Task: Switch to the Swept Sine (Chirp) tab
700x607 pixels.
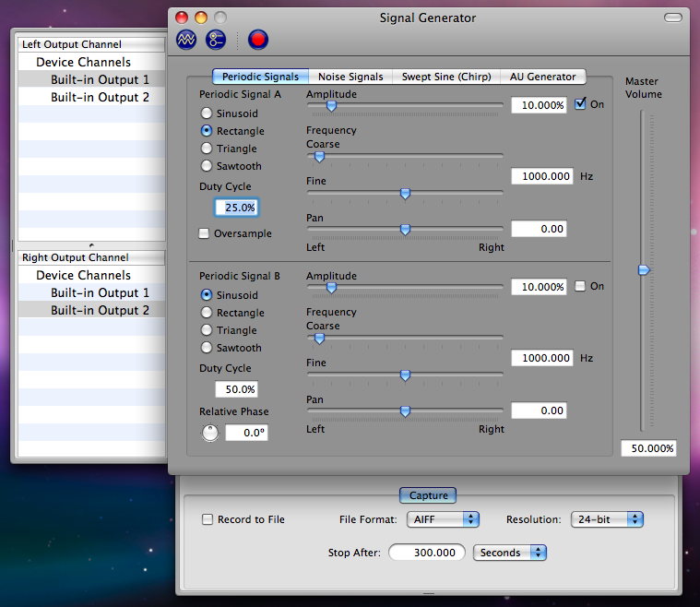Action: [446, 77]
